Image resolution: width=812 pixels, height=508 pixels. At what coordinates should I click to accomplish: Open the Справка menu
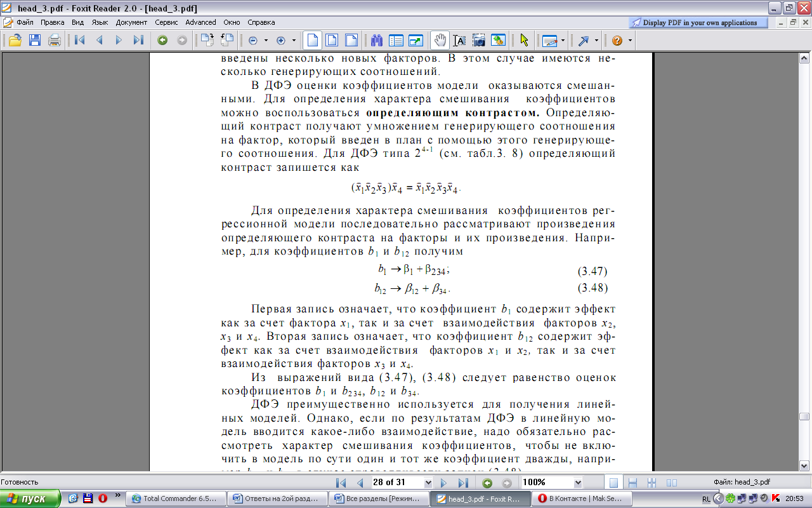click(x=261, y=22)
